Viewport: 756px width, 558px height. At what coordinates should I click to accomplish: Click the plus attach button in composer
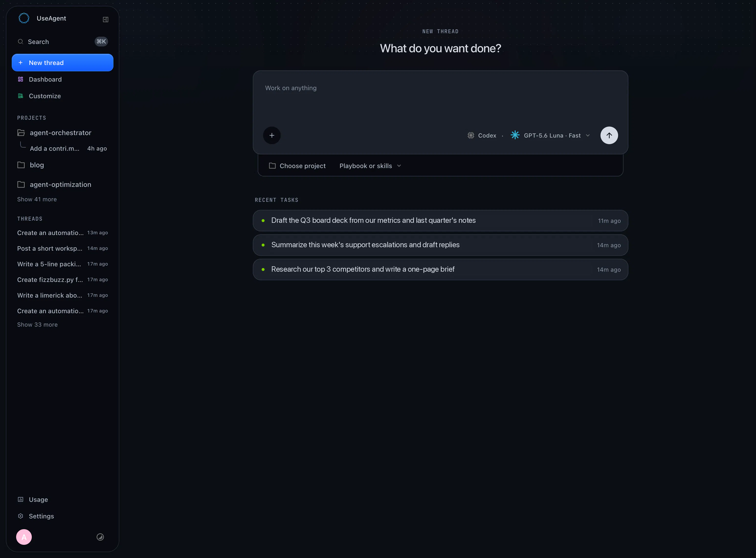[x=272, y=135]
